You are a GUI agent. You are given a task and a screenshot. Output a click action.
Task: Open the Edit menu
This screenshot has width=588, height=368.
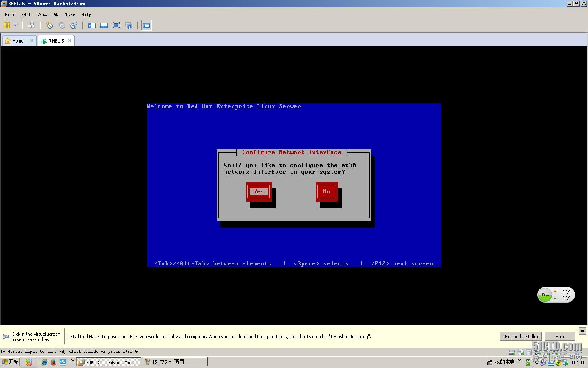(26, 15)
